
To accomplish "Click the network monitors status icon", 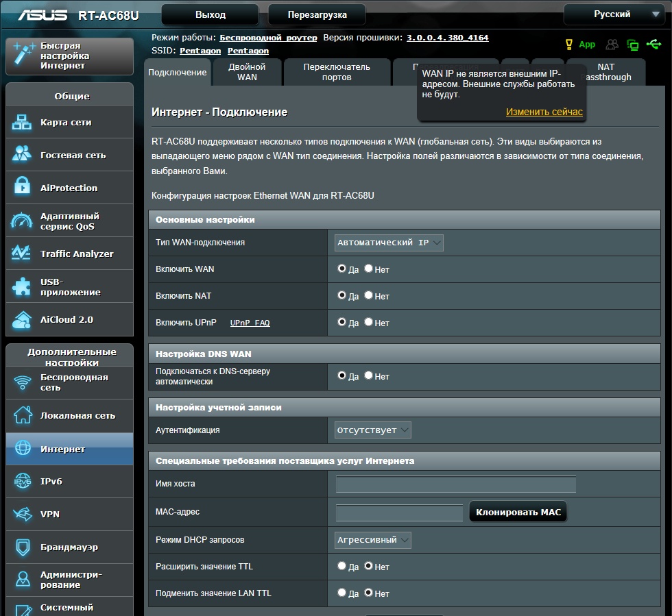I will pos(632,45).
